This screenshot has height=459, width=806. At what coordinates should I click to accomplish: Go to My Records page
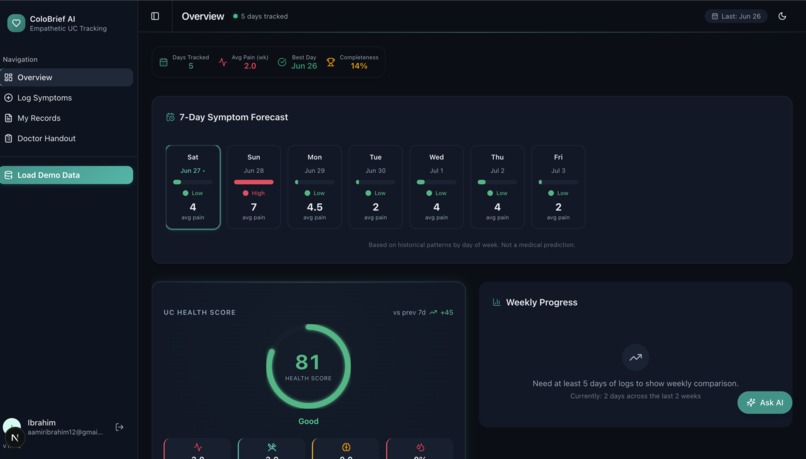66,118
